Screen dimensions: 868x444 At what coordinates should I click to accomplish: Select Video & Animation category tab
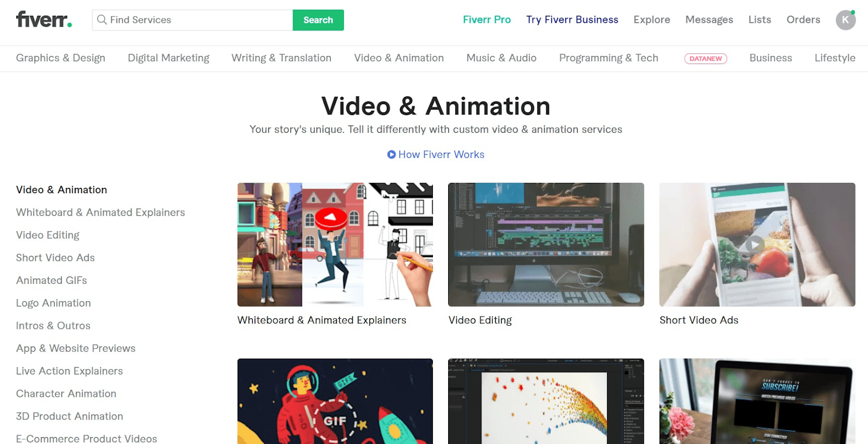pyautogui.click(x=399, y=58)
